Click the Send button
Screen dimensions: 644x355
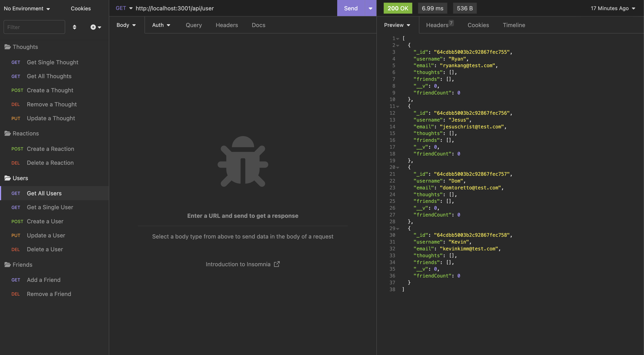(351, 8)
